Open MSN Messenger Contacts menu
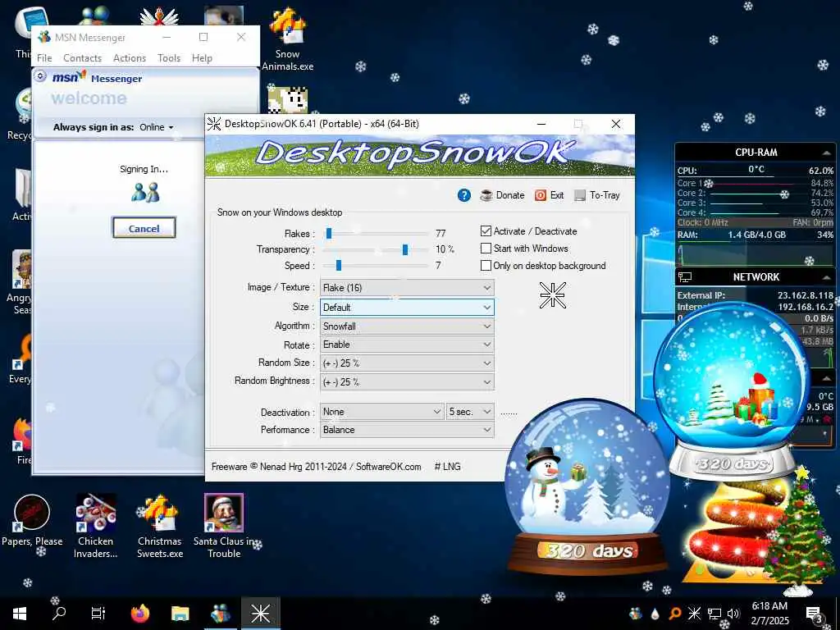The width and height of the screenshot is (840, 630). pyautogui.click(x=83, y=58)
